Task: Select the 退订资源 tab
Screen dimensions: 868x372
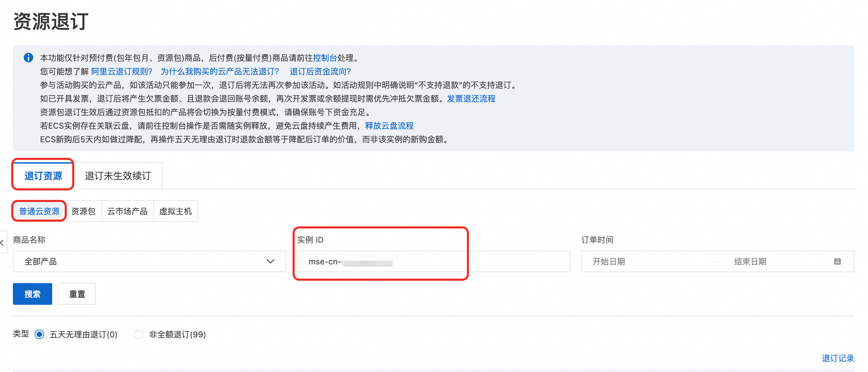Action: pos(43,176)
